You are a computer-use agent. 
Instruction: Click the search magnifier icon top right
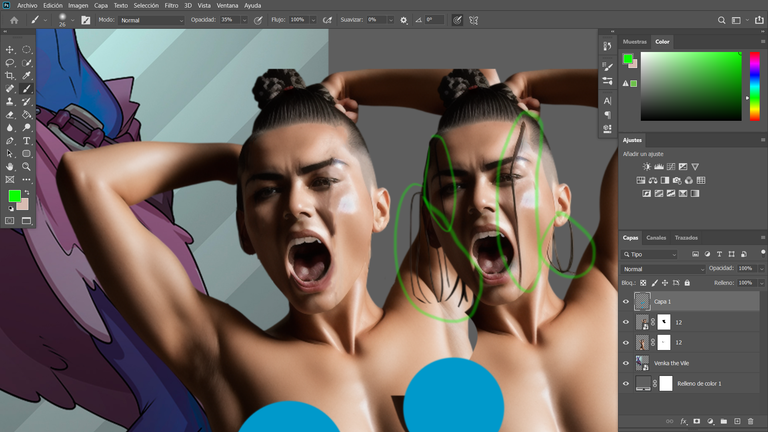(721, 20)
